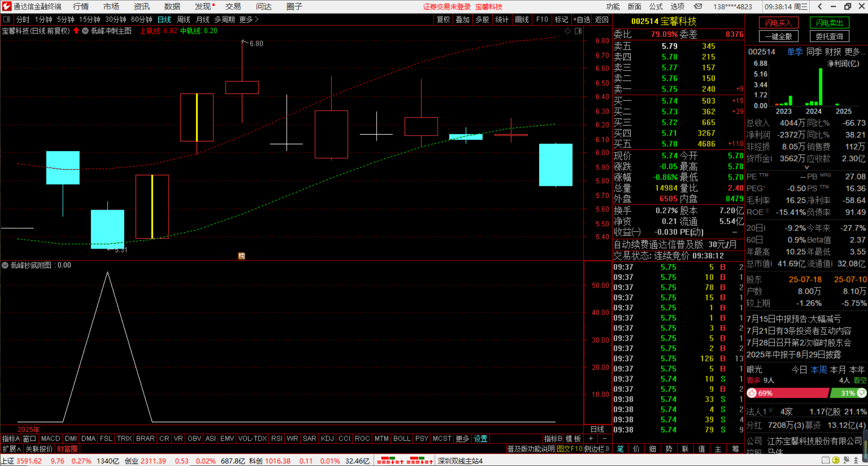This screenshot has width=868, height=466.
Task: Click the red up arrow beside stock name
Action: pyautogui.click(x=76, y=31)
